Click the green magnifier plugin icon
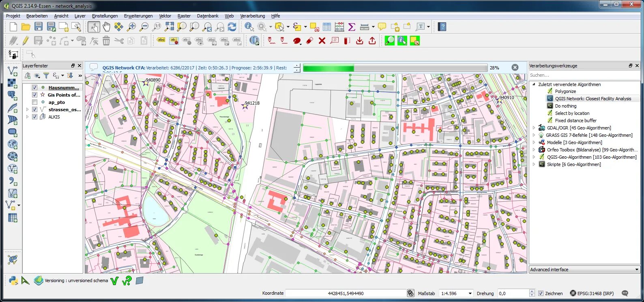 pyautogui.click(x=390, y=41)
